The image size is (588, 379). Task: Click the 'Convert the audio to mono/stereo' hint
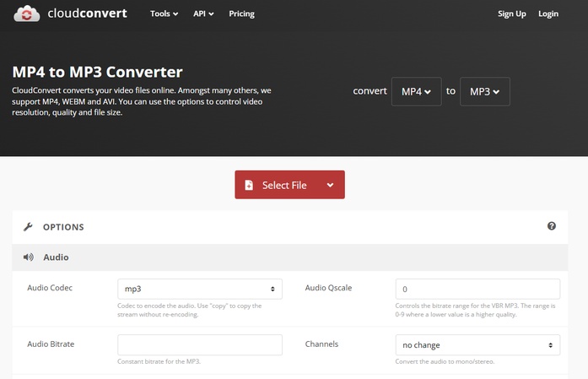pos(445,362)
